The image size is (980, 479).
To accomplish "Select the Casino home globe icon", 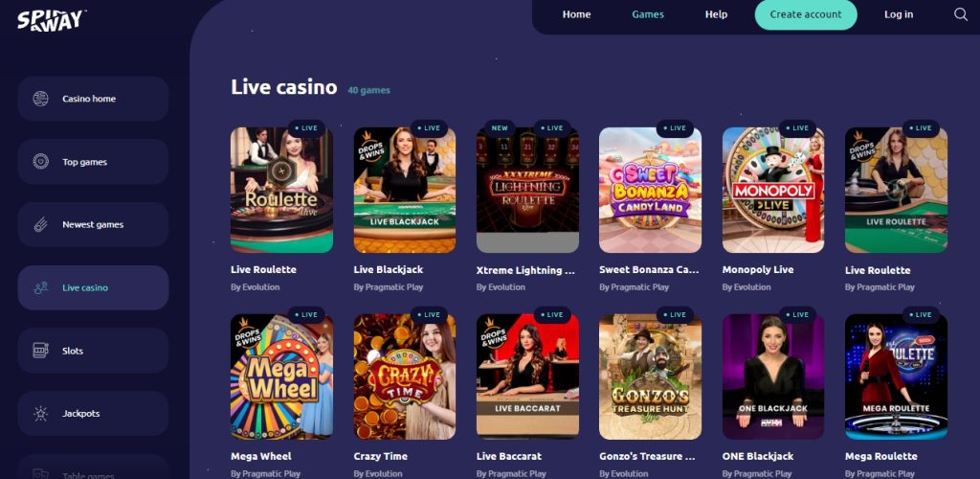I will (40, 99).
